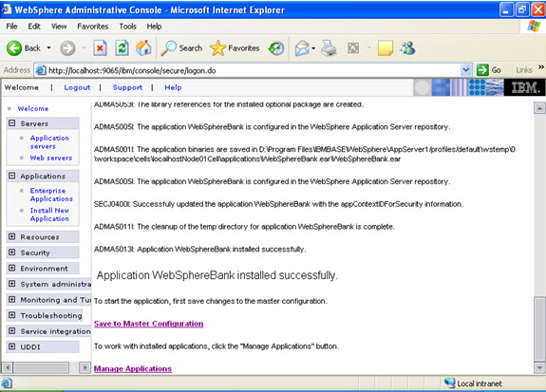546x392 pixels.
Task: Click the green Back arrow icon
Action: (14, 48)
